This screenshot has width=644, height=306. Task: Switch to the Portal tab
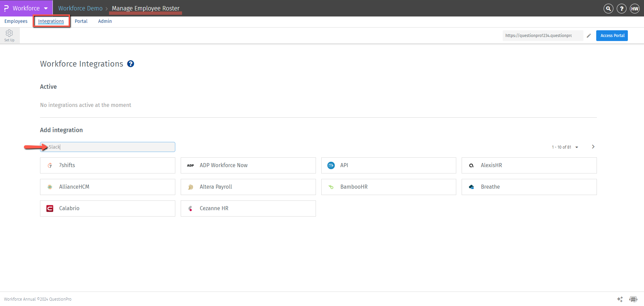click(x=81, y=21)
